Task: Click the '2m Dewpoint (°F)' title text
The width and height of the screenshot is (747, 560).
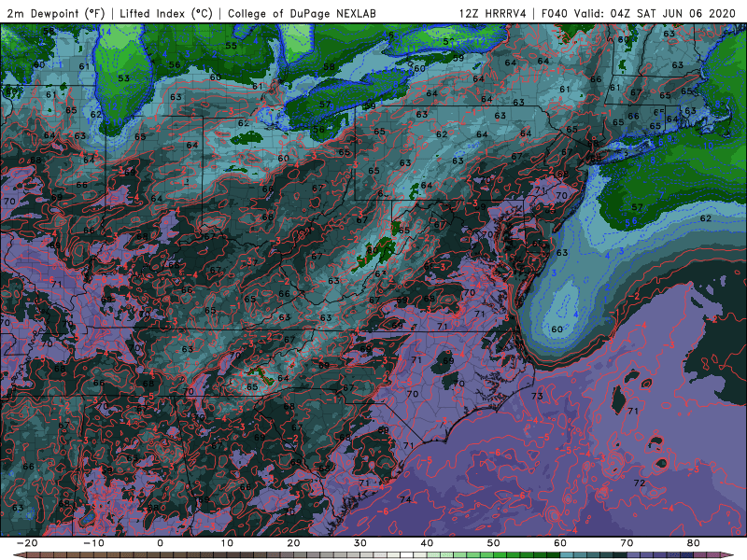Action: point(56,13)
